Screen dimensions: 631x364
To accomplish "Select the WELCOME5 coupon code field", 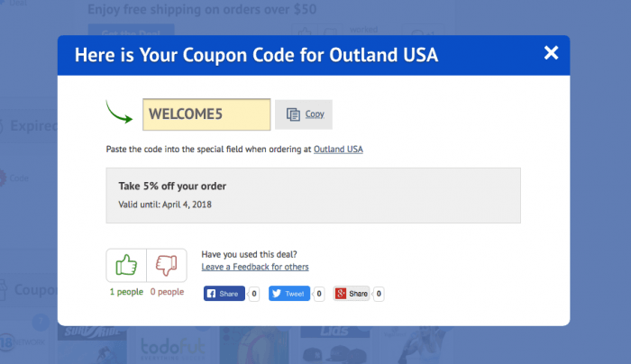I will coord(206,114).
